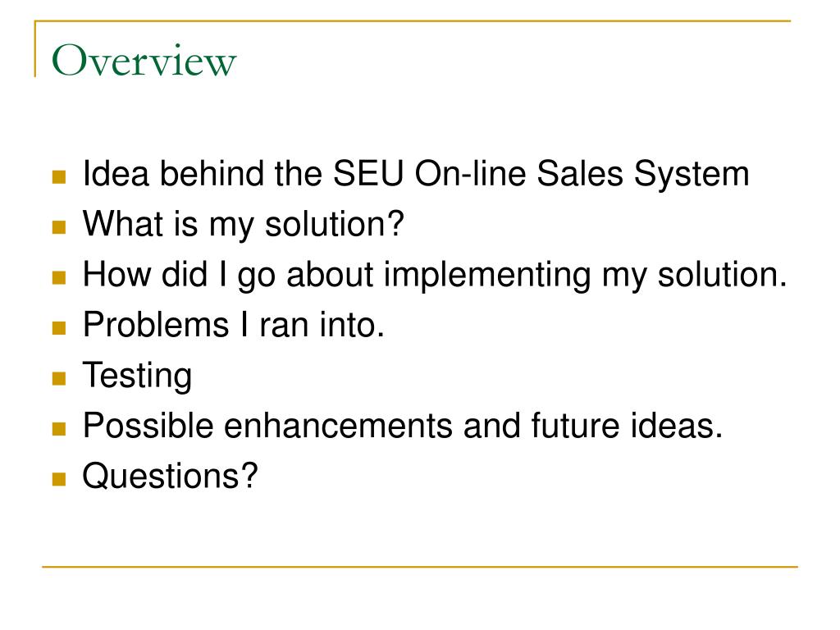Click the Overview slide title
Image resolution: width=840 pixels, height=630 pixels.
pos(144,61)
